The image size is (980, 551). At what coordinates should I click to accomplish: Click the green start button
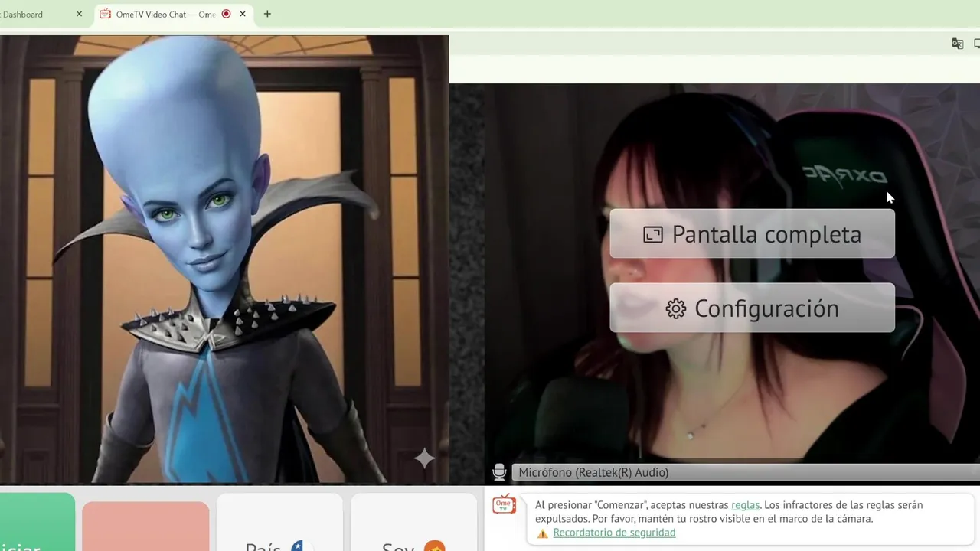coord(37,522)
